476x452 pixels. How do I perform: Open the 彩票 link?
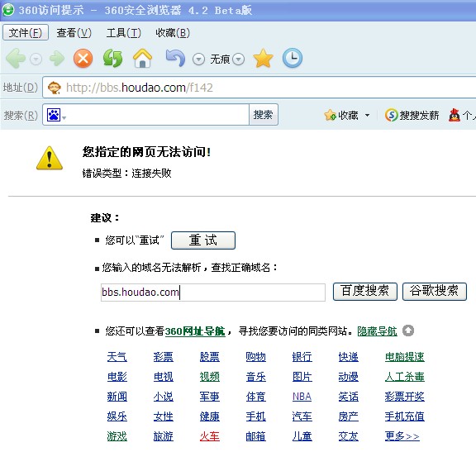click(164, 357)
